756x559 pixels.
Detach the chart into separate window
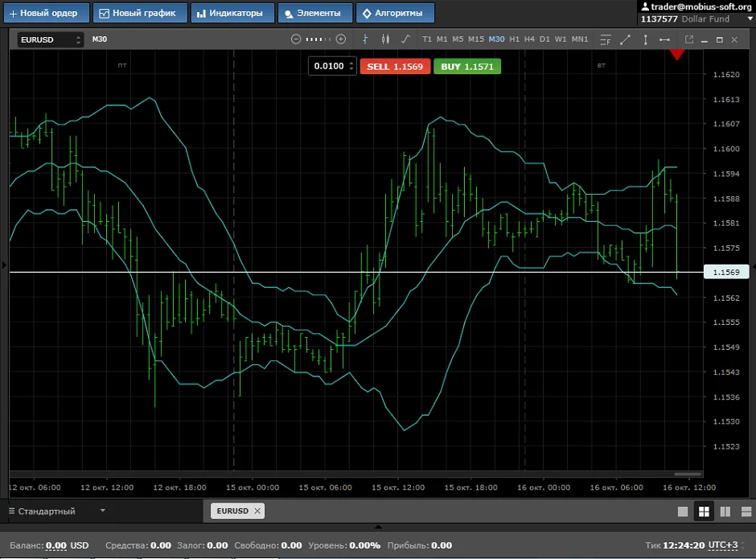click(x=689, y=39)
